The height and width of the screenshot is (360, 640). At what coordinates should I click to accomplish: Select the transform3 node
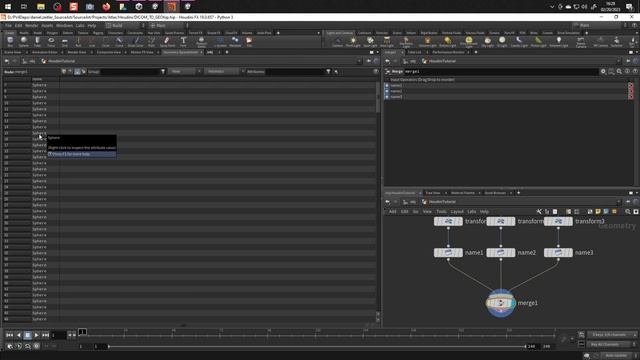(x=558, y=221)
